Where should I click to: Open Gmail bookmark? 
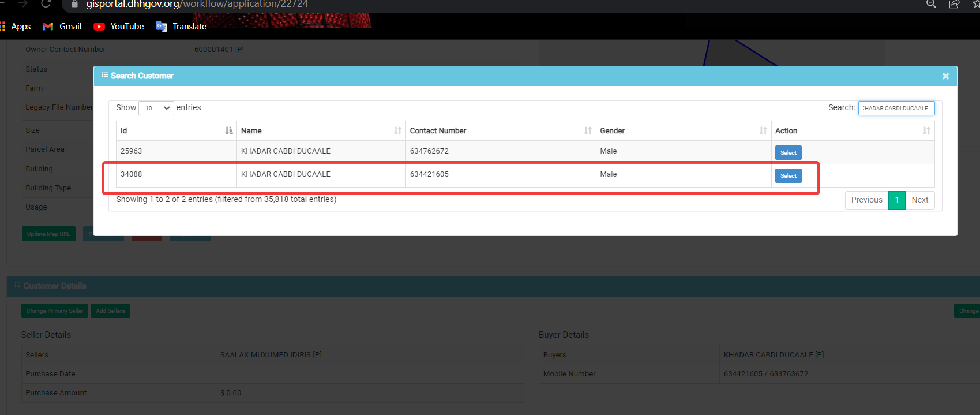pos(62,27)
